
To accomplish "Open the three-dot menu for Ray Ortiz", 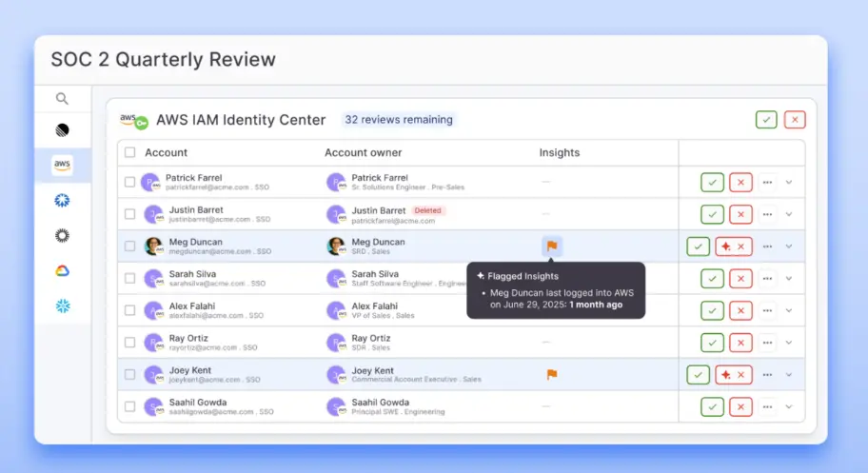I will pos(767,343).
